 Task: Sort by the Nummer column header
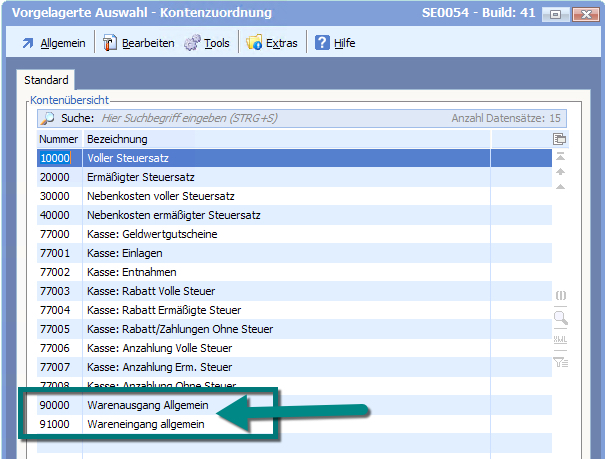point(58,139)
